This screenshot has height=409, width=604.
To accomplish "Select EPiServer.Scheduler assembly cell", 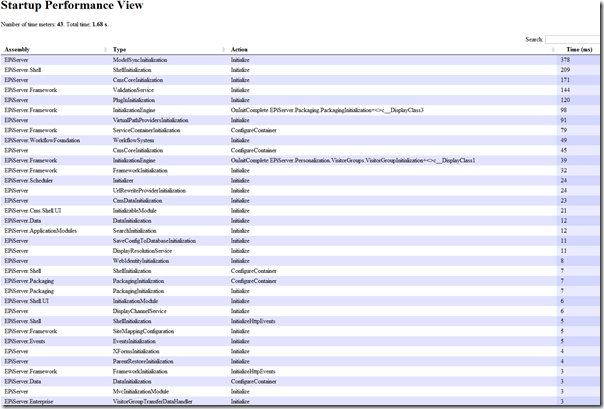I will point(29,181).
